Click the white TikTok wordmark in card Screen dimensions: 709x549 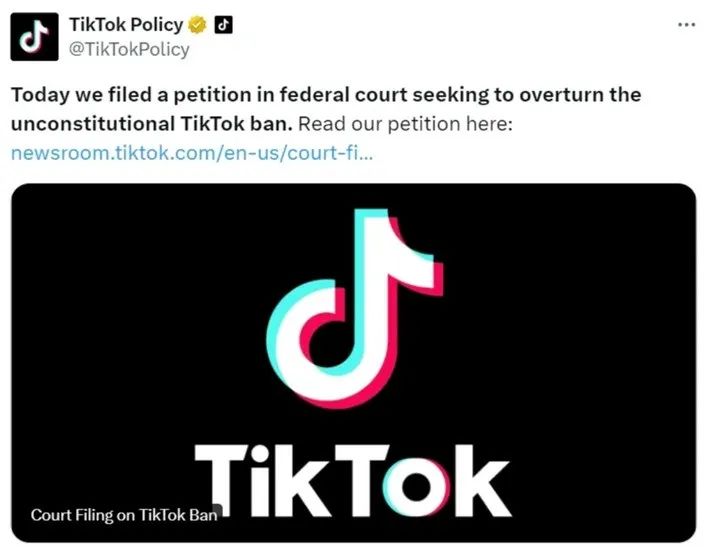354,480
